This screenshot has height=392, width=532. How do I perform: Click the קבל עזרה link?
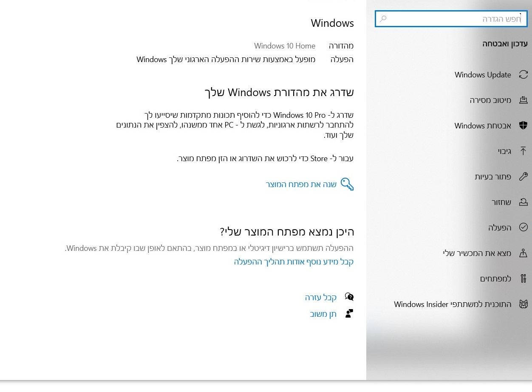pyautogui.click(x=321, y=297)
